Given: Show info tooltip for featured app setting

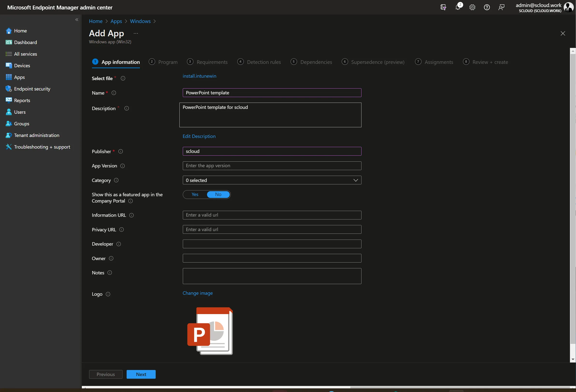Looking at the screenshot, I should click(x=131, y=201).
